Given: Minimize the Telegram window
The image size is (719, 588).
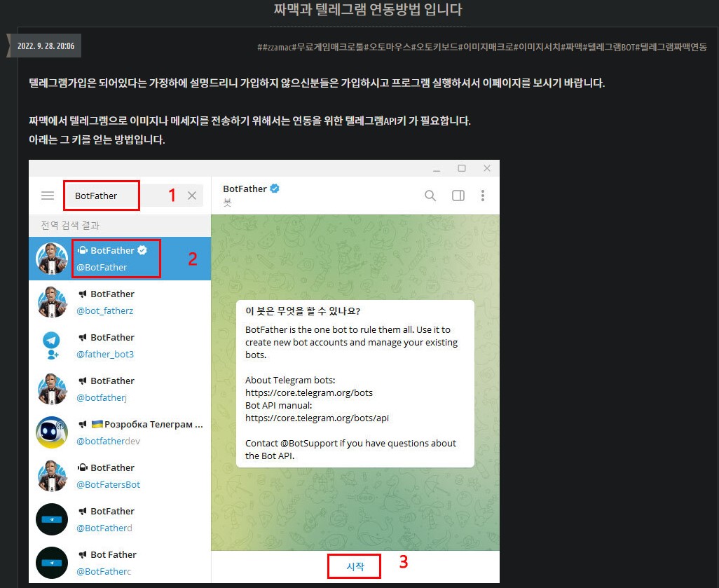Looking at the screenshot, I should point(437,169).
